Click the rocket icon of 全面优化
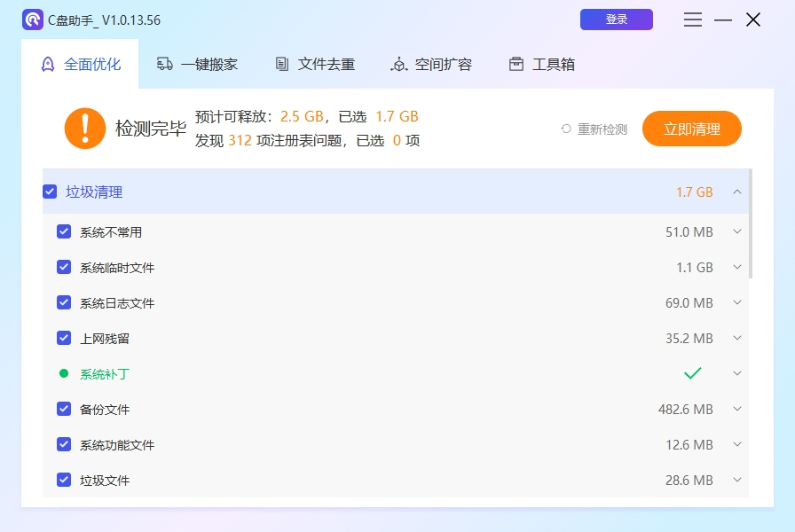This screenshot has width=795, height=532. (x=48, y=65)
